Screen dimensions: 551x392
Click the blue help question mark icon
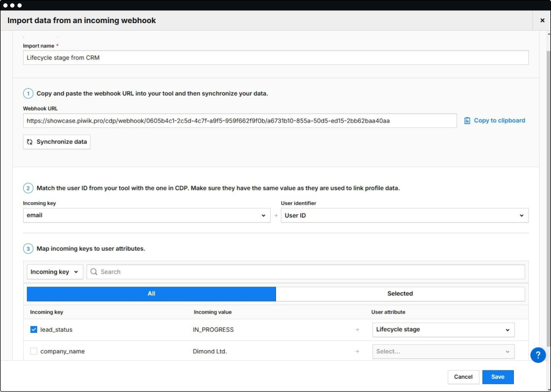(538, 355)
